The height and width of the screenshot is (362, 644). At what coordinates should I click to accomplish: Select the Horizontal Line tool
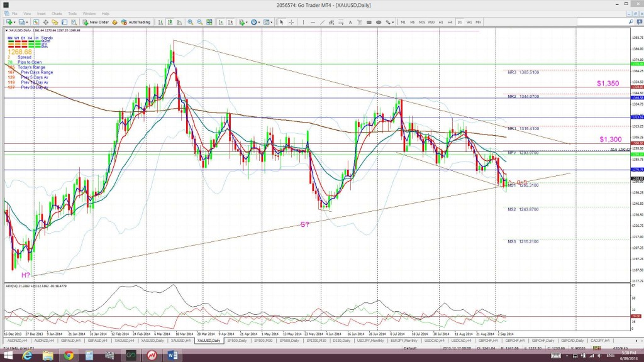coord(313,21)
